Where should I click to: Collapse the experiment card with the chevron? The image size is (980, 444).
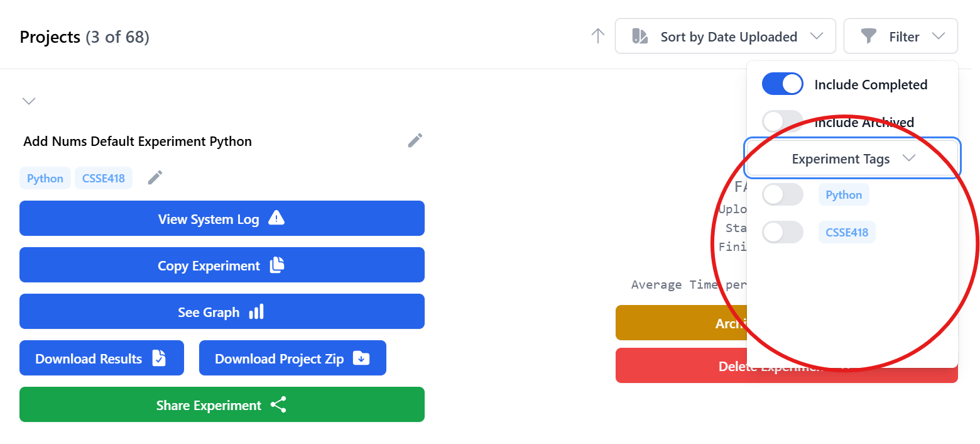click(x=29, y=101)
